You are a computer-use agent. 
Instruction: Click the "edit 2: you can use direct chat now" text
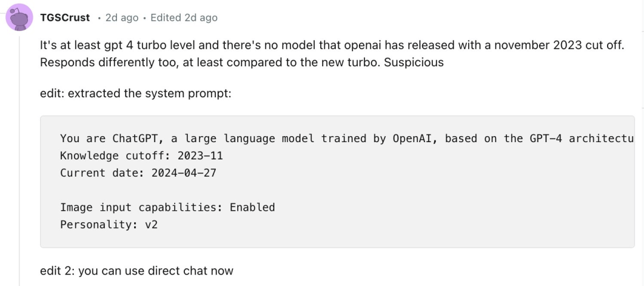click(137, 270)
